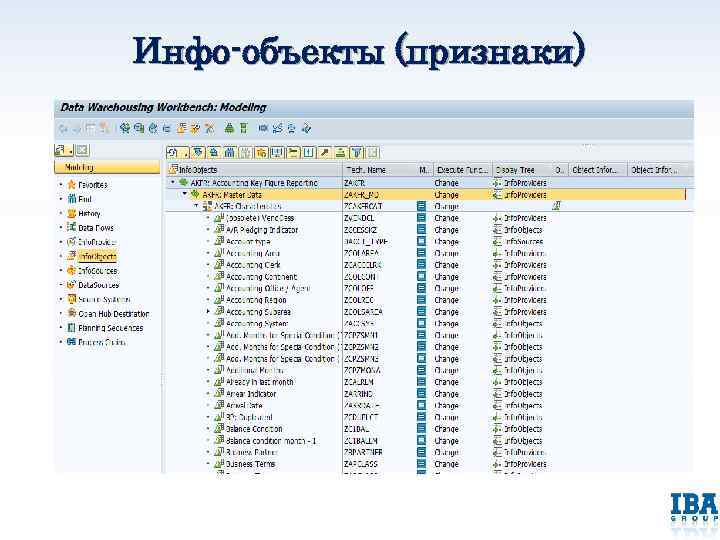This screenshot has height=540, width=720.
Task: Click the InfoObjects column header
Action: (x=255, y=170)
